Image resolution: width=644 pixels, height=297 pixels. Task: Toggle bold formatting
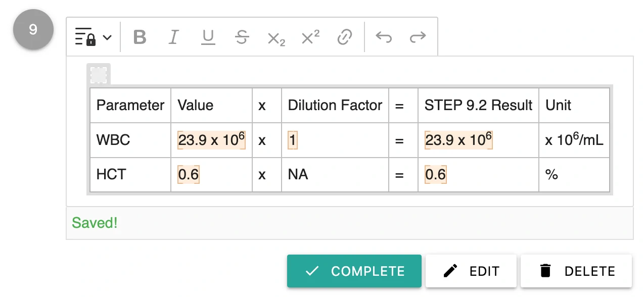pos(140,37)
